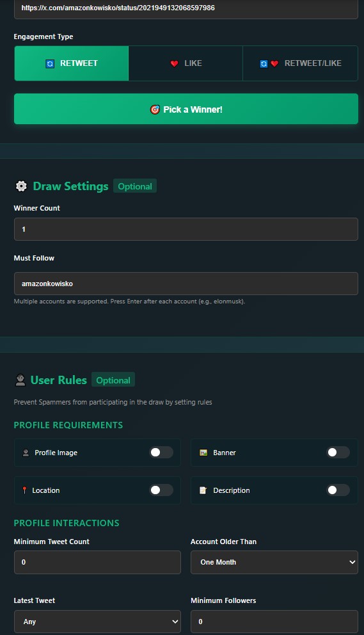The height and width of the screenshot is (635, 364).
Task: Click the target icon on Pick a Winner
Action: coord(155,109)
